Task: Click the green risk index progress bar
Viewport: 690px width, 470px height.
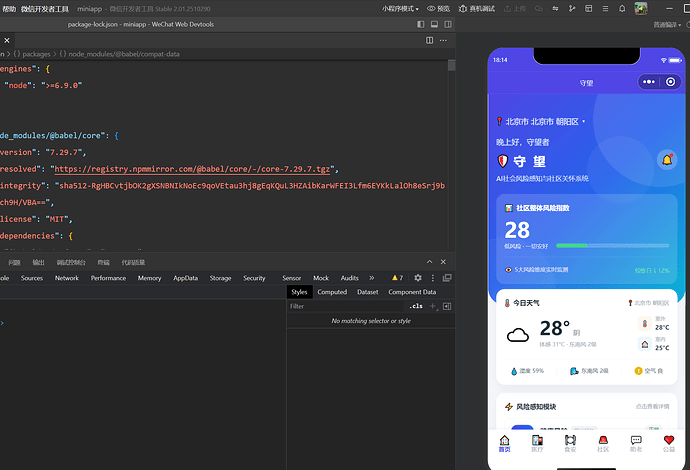Action: pyautogui.click(x=612, y=246)
